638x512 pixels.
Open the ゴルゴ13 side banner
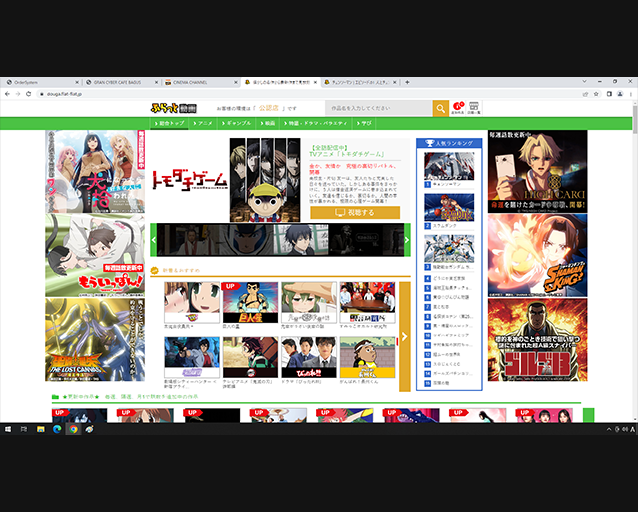pos(537,340)
